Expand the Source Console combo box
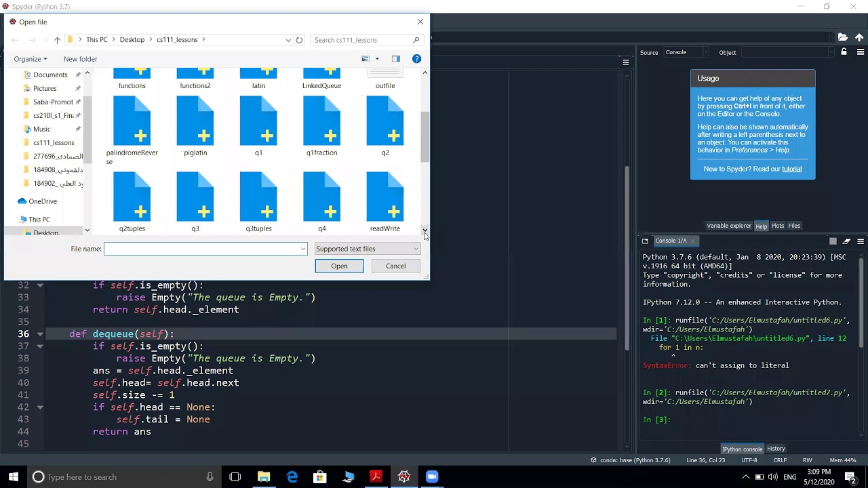Viewport: 868px width, 488px height. pyautogui.click(x=685, y=52)
